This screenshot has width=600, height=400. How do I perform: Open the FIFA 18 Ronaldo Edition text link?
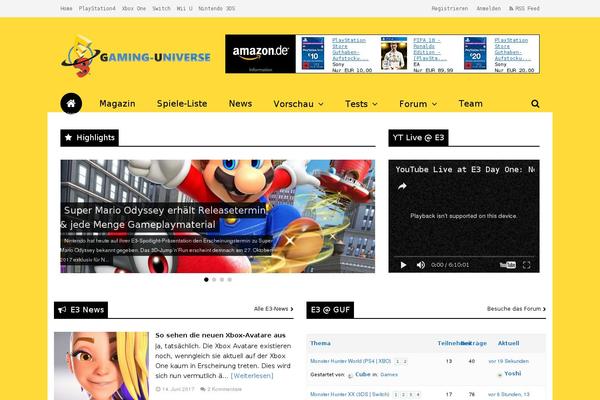coord(429,49)
